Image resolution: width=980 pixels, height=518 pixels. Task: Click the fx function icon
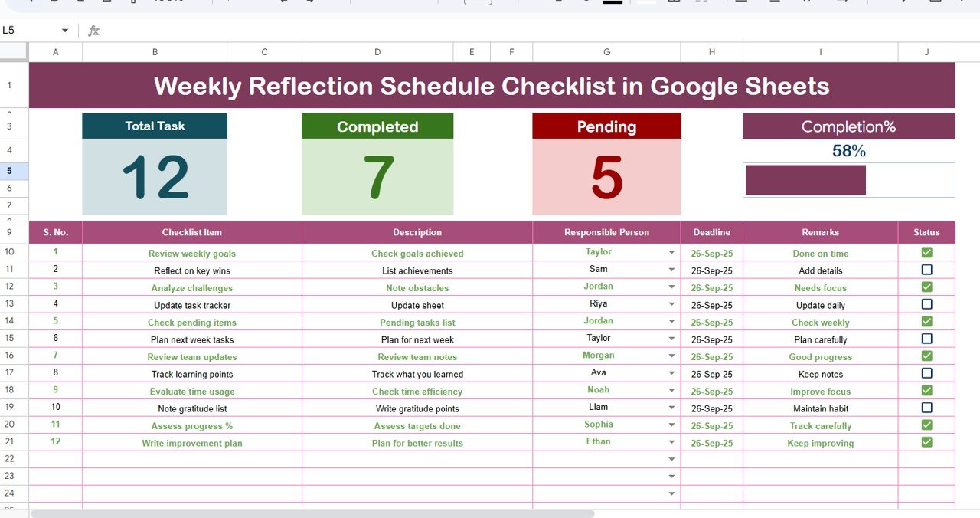94,31
